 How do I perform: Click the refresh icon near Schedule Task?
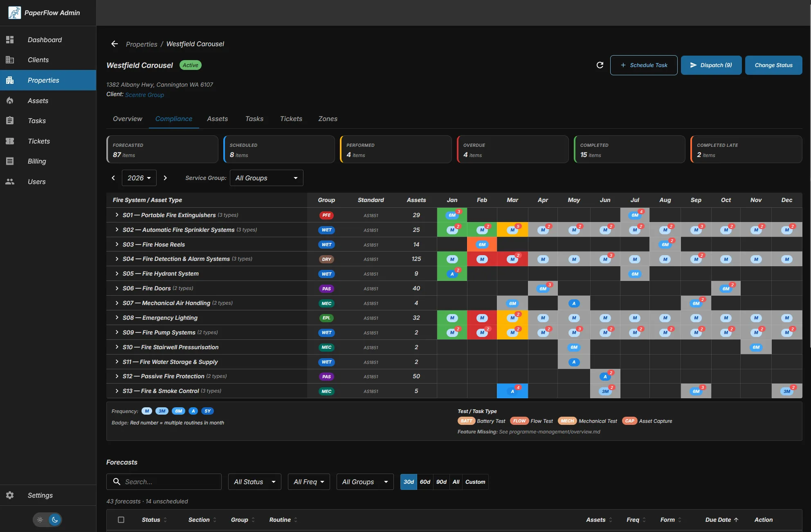point(600,65)
